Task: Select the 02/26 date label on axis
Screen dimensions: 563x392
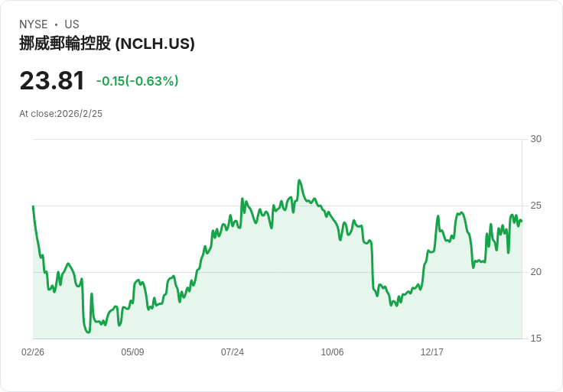Action: point(33,352)
